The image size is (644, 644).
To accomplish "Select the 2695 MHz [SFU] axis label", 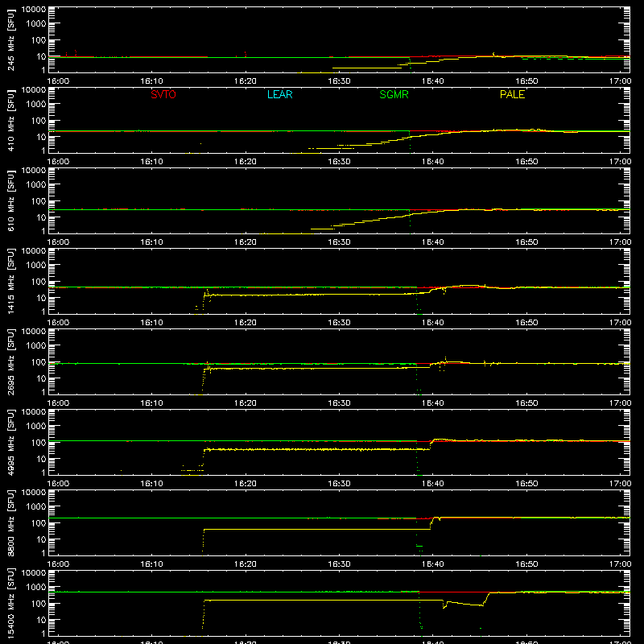I will tap(11, 361).
